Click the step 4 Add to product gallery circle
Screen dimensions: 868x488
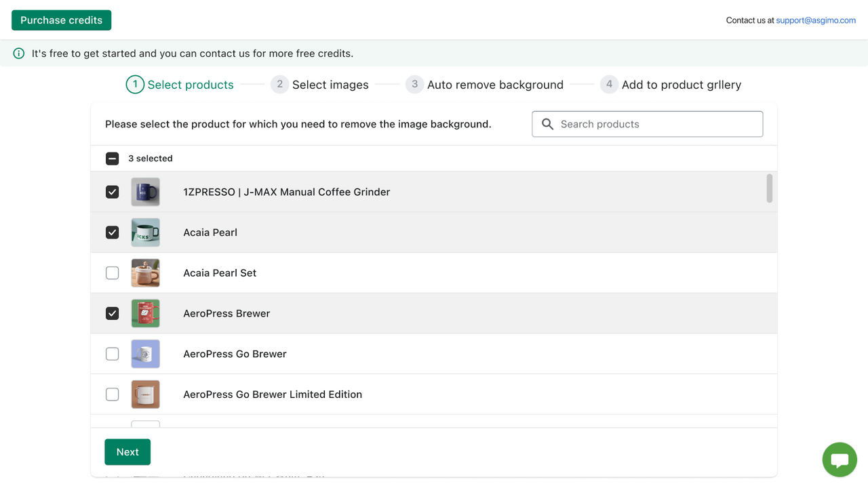(609, 83)
